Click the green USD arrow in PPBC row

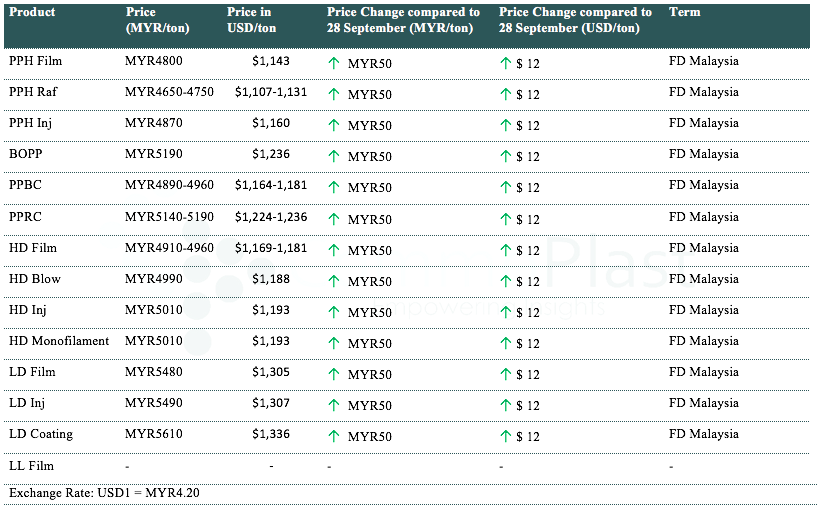506,187
